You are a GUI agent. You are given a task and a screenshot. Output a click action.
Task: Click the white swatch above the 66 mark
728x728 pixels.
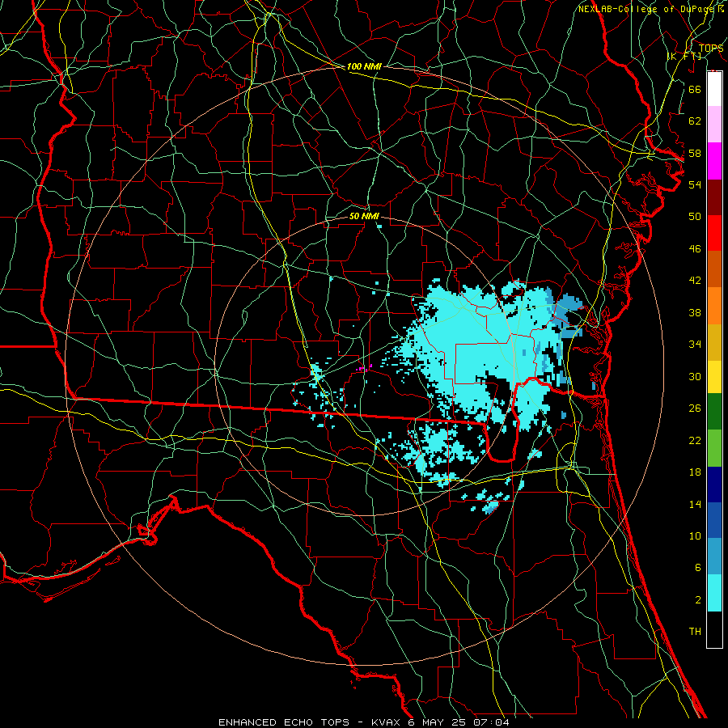click(x=714, y=89)
